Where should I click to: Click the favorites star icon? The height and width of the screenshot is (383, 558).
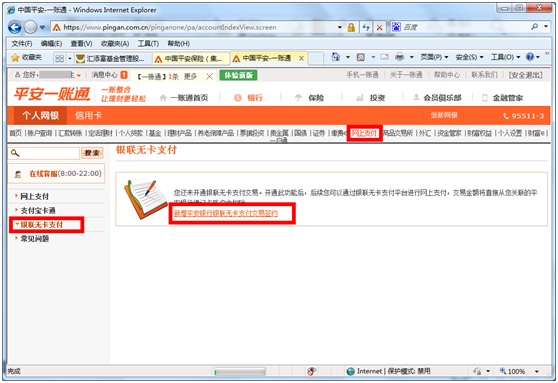pos(15,57)
